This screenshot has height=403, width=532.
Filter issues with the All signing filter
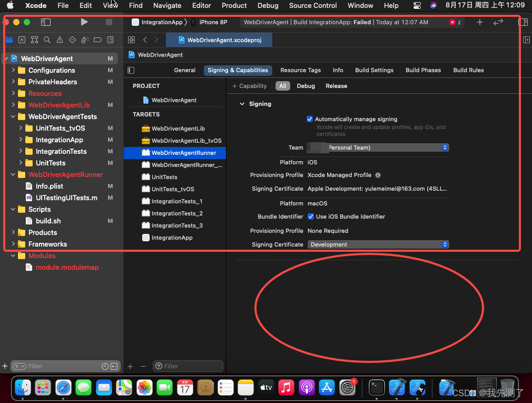point(282,86)
